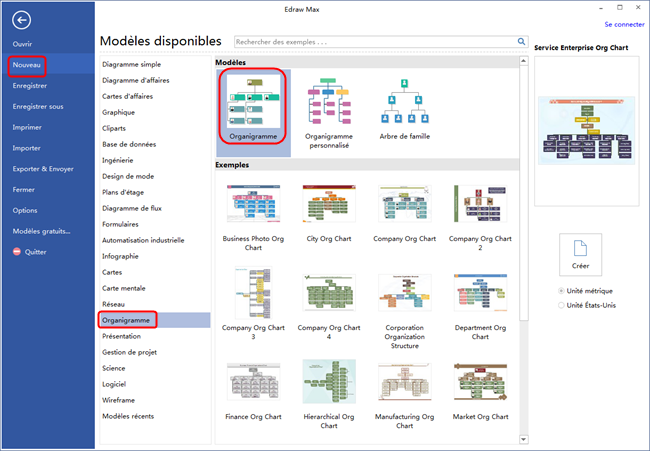Select Importer in the sidebar

point(26,148)
